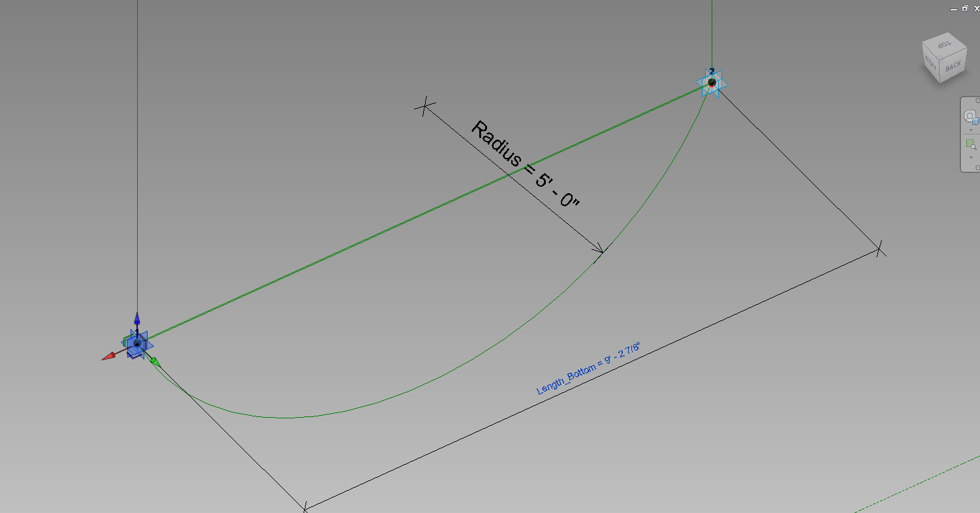Expand the dropdown under the viewer icon
This screenshot has height=513, width=980.
click(971, 157)
